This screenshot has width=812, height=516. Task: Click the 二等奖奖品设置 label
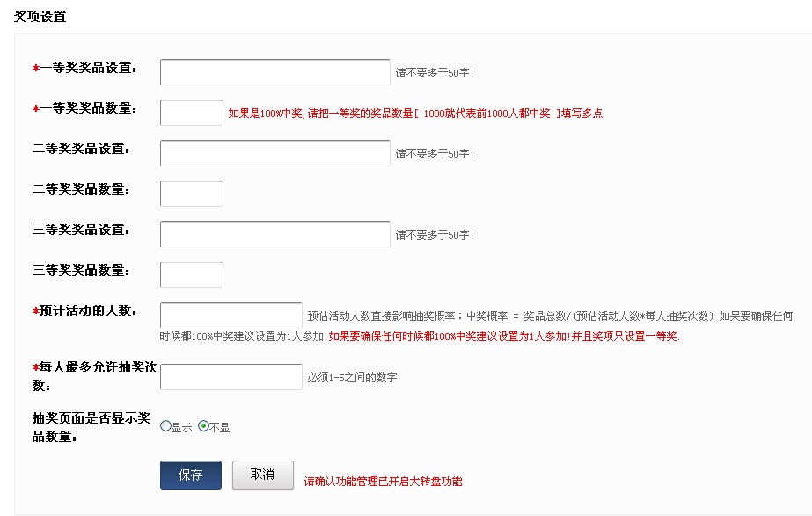pos(81,149)
